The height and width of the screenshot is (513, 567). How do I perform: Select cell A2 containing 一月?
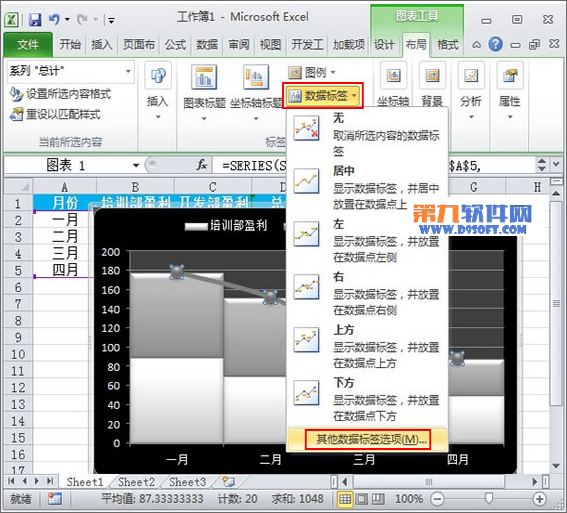65,219
